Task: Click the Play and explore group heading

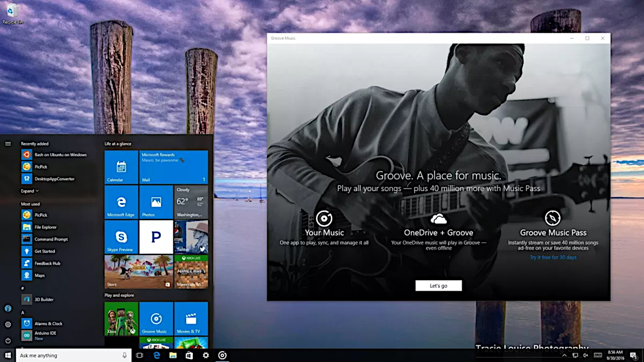Action: tap(119, 295)
